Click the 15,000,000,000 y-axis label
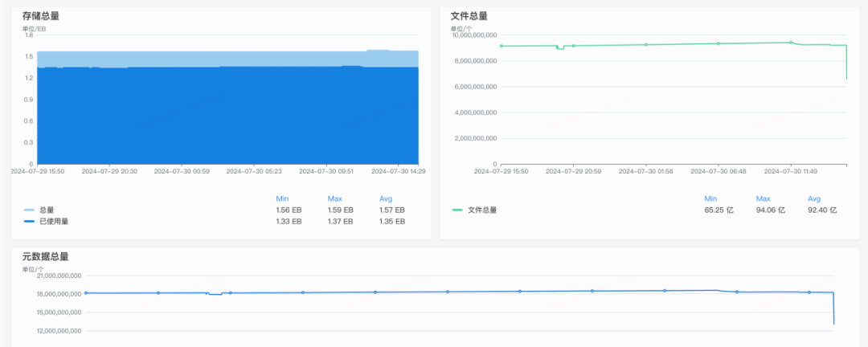Screen dimensions: 868x347 59,312
